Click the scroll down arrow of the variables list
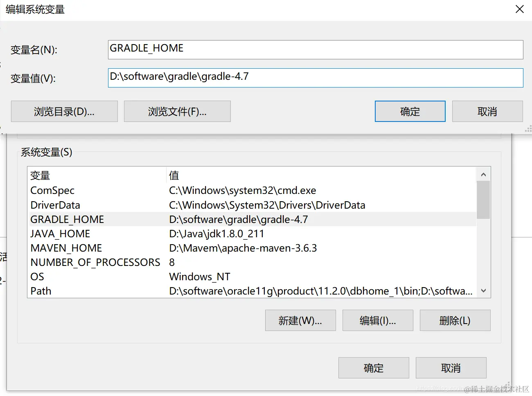Viewport: 532px width, 396px height. tap(483, 290)
